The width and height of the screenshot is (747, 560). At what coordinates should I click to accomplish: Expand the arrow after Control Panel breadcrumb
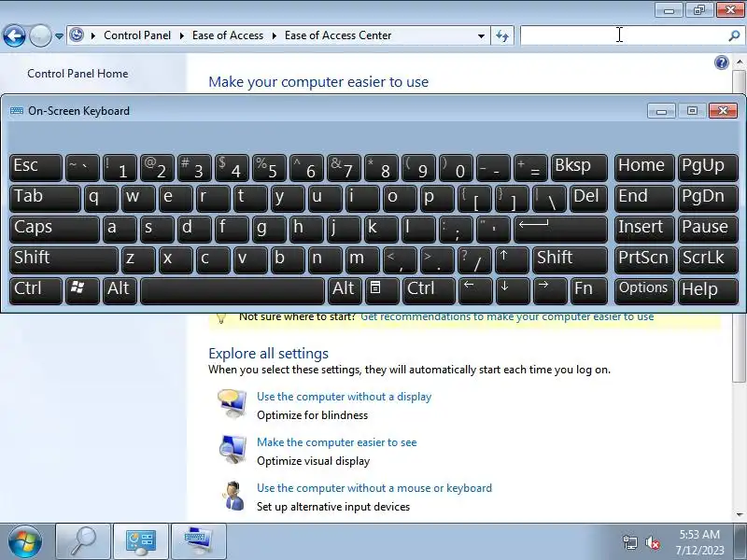[181, 35]
